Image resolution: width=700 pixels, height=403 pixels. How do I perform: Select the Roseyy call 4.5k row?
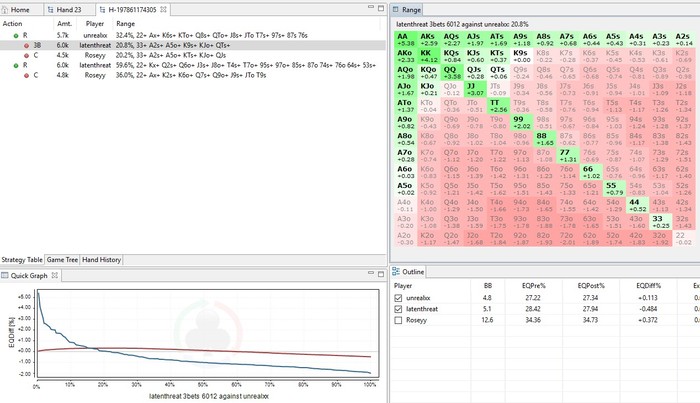(193, 55)
